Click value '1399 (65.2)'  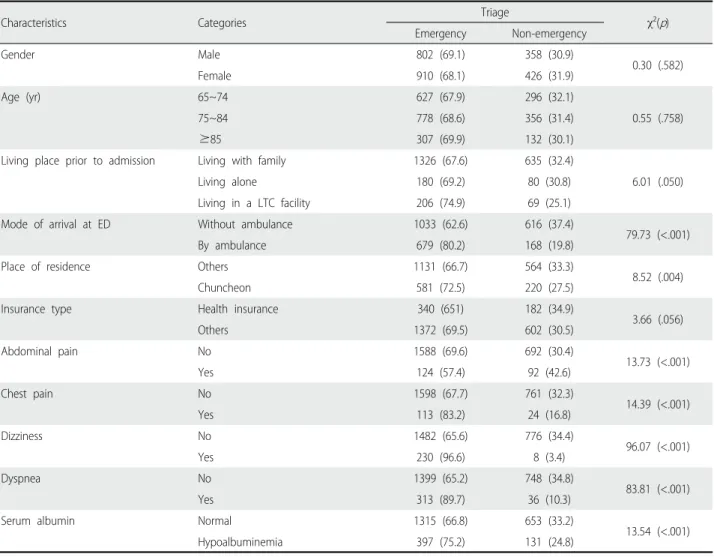click(440, 478)
